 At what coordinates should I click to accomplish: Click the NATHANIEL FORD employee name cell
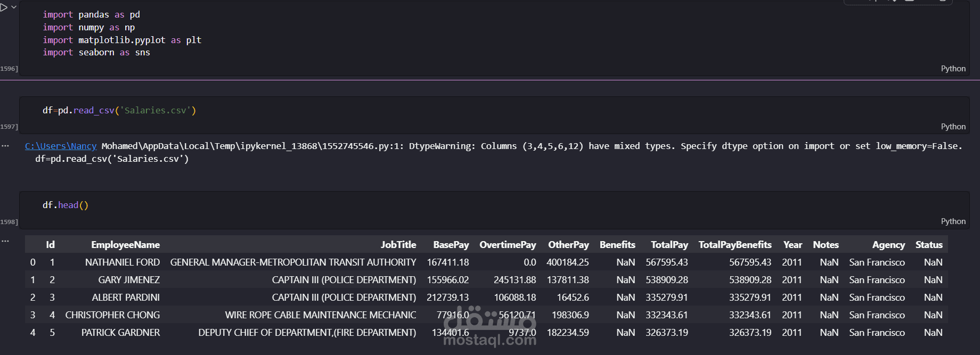tap(123, 262)
